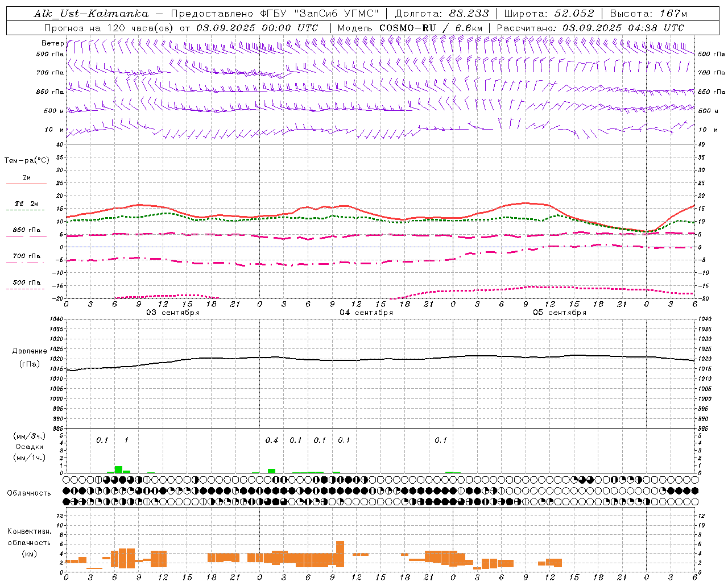Click the Облачность cloudiness label
This screenshot has width=728, height=582.
(x=29, y=493)
